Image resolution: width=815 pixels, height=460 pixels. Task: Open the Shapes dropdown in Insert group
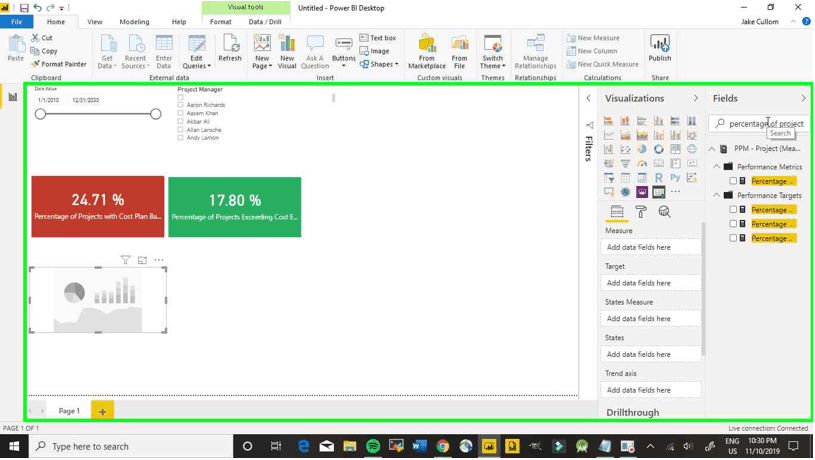379,64
